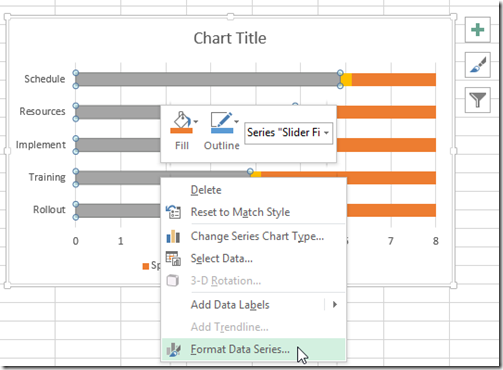The height and width of the screenshot is (370, 503).
Task: Select the yellow slider segment on Schedule bar
Action: [x=346, y=80]
